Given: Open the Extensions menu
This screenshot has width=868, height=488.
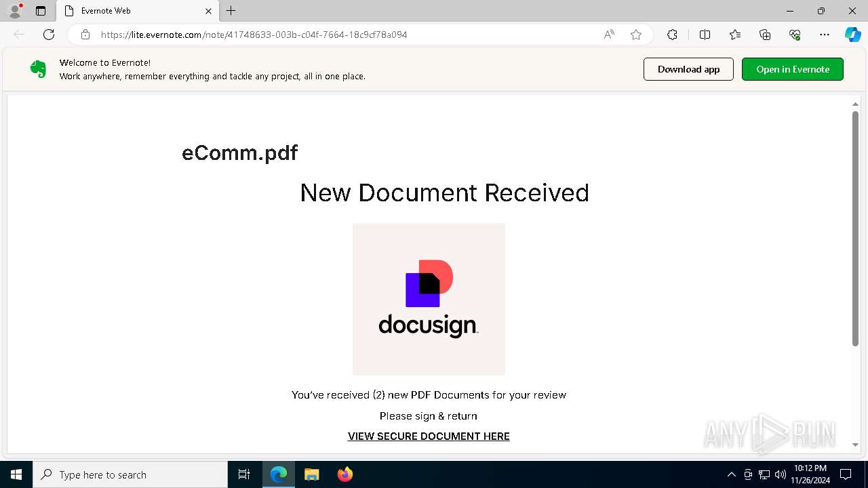Looking at the screenshot, I should [672, 35].
